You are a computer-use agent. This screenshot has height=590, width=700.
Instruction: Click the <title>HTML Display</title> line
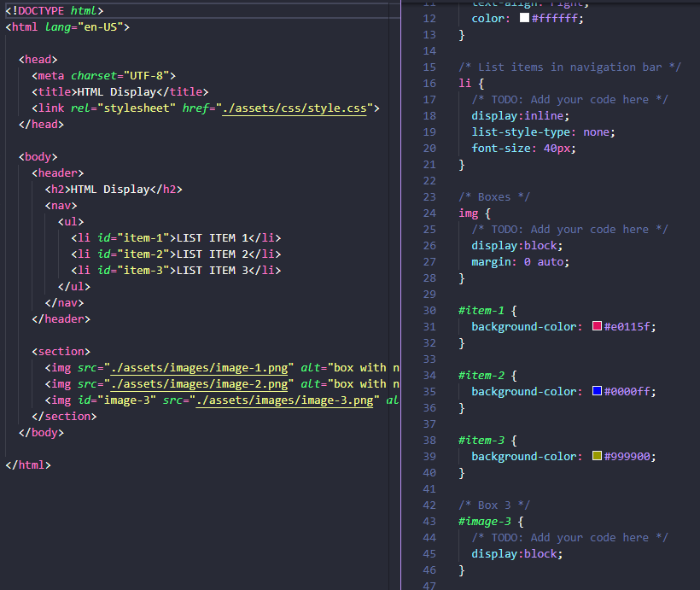[x=120, y=92]
